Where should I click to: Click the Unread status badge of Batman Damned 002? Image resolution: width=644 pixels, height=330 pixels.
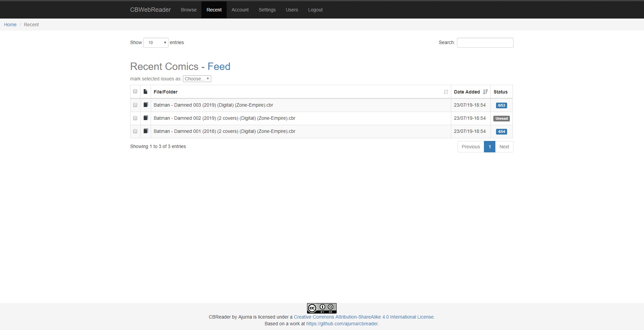(501, 118)
